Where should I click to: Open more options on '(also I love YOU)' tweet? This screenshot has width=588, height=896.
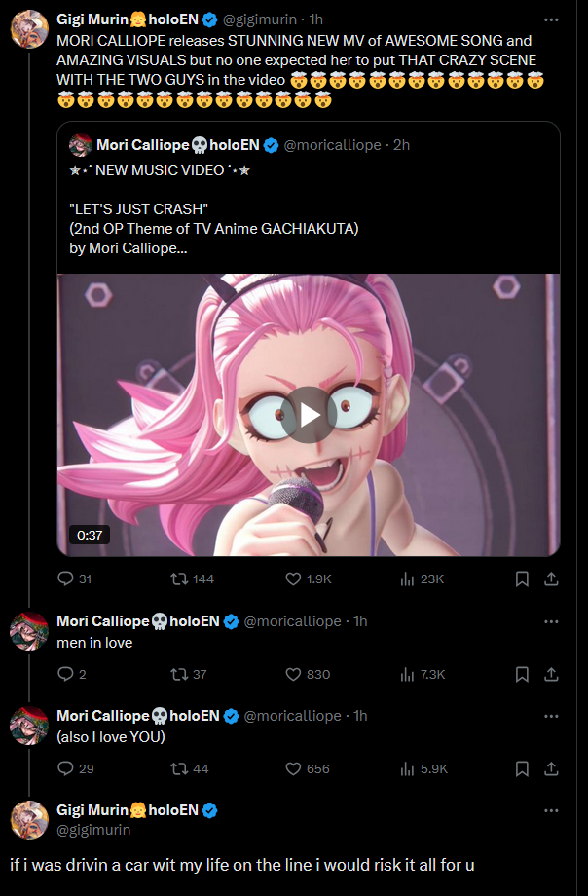(551, 716)
